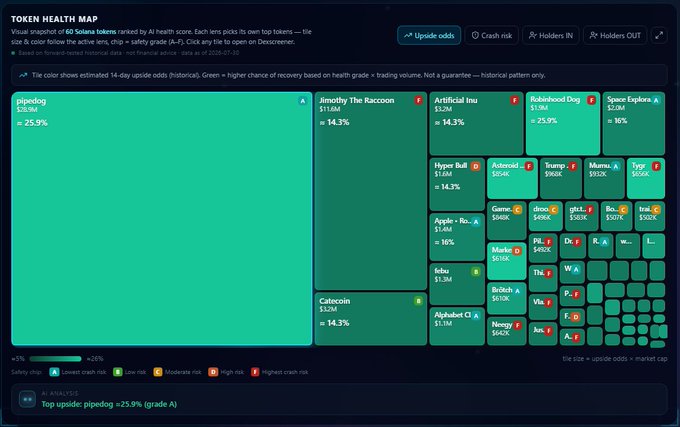Open the Via.. tile with F chip
The image size is (680, 427).
(543, 307)
